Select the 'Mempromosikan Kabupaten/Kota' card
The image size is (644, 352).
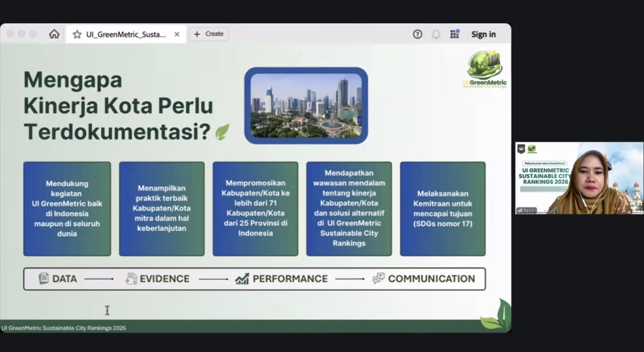click(255, 209)
